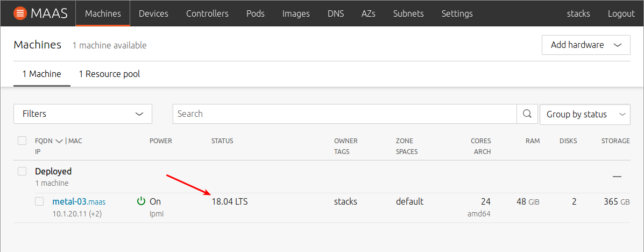Click the 365 GB storage value
This screenshot has width=644, height=252.
(x=617, y=201)
